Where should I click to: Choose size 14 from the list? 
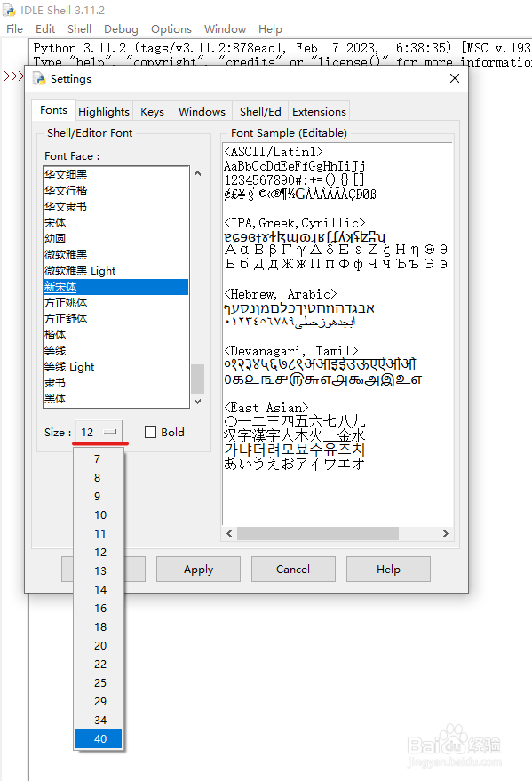point(99,590)
